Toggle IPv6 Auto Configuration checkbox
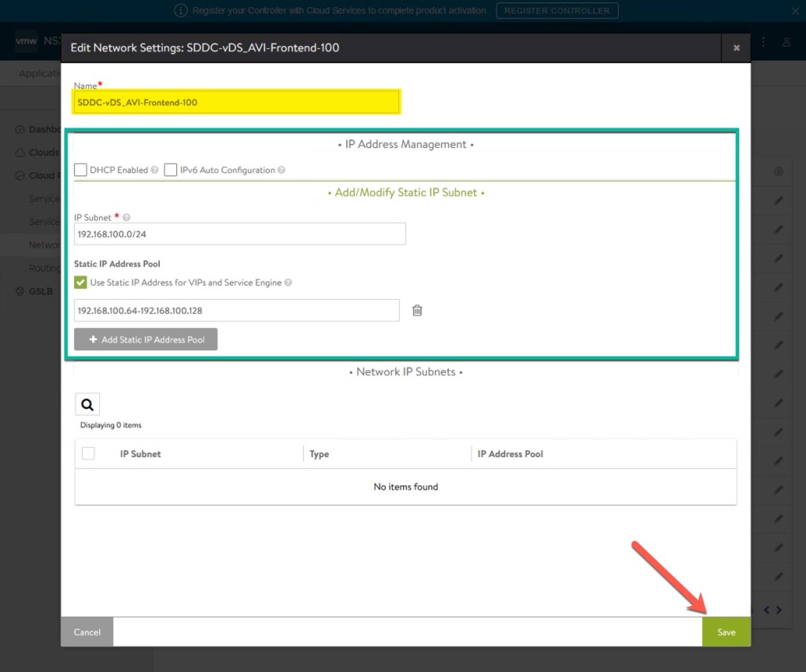 pos(171,170)
